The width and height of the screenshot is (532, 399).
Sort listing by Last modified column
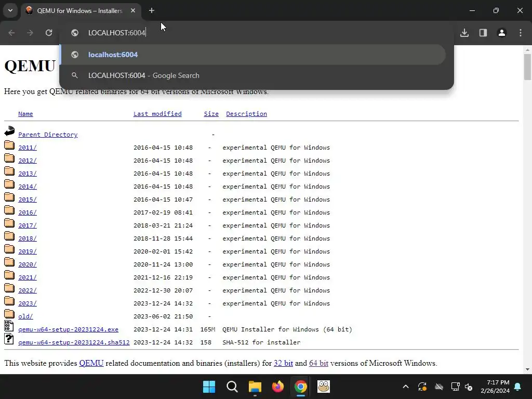click(157, 114)
